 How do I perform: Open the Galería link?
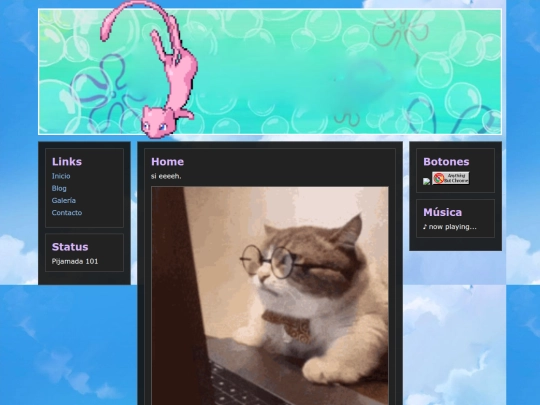tap(64, 200)
